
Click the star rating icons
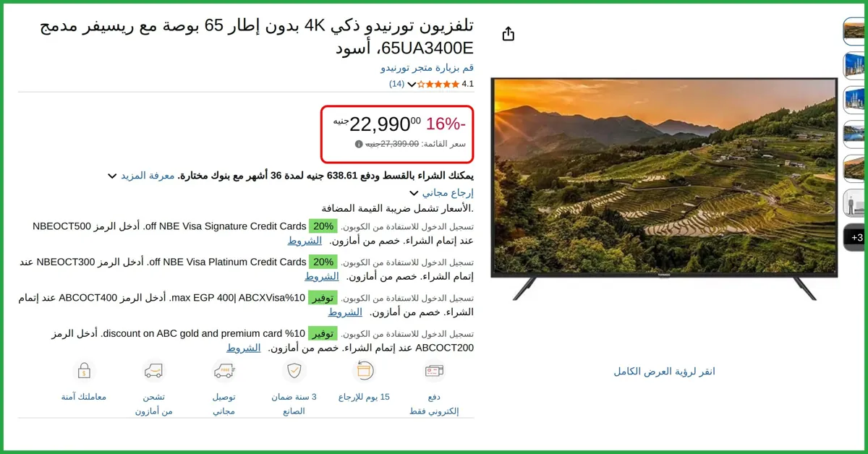tap(438, 84)
